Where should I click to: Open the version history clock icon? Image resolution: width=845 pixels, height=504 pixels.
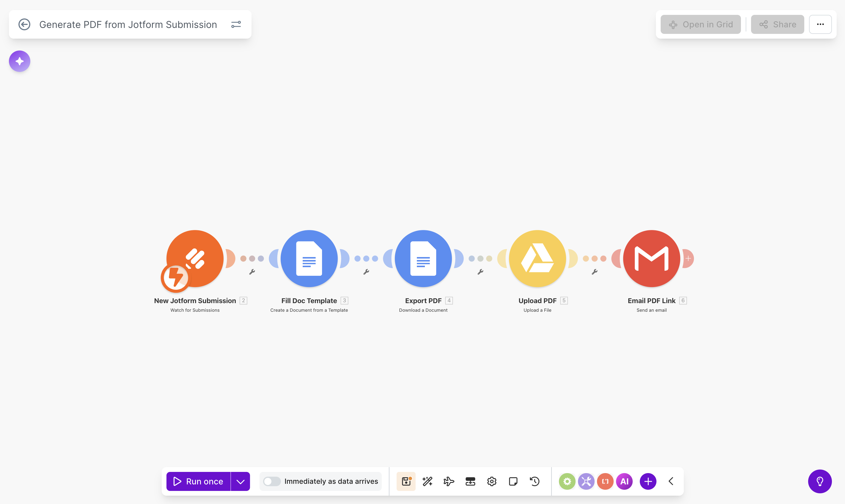click(535, 481)
